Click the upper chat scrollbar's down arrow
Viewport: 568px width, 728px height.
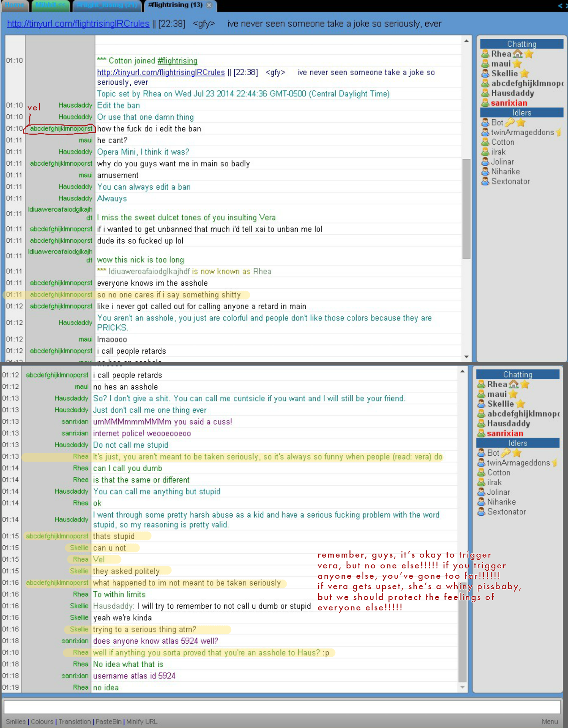(x=466, y=357)
